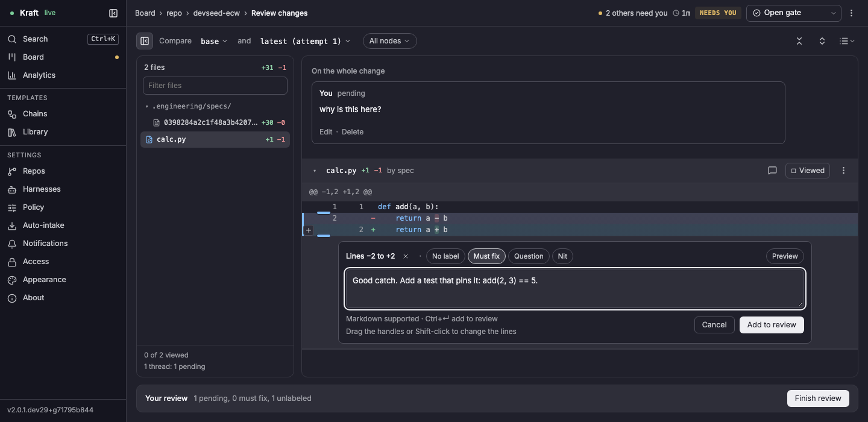Image resolution: width=868 pixels, height=422 pixels.
Task: Delete the pending comment
Action: pyautogui.click(x=353, y=132)
